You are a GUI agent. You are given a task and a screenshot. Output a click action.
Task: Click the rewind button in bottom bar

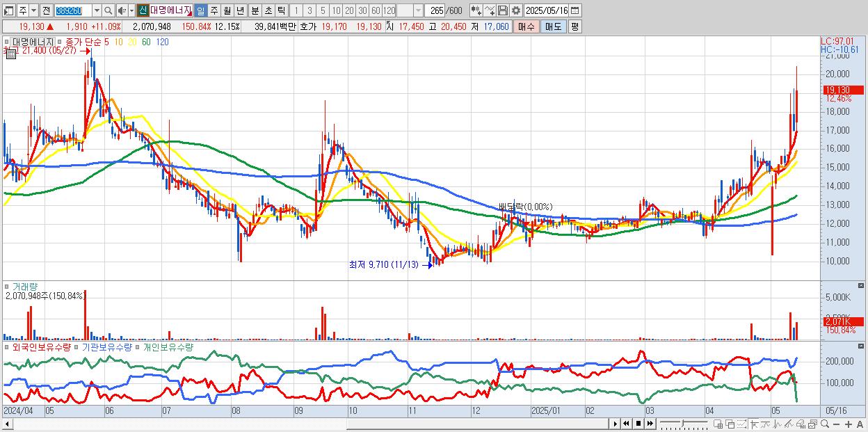tap(626, 424)
